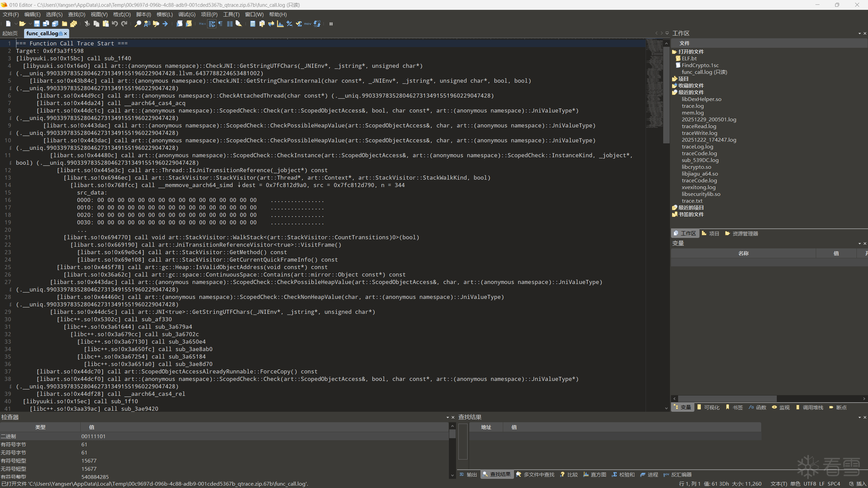Open the dropdown arrow next to New file
The height and width of the screenshot is (488, 868).
coord(16,24)
